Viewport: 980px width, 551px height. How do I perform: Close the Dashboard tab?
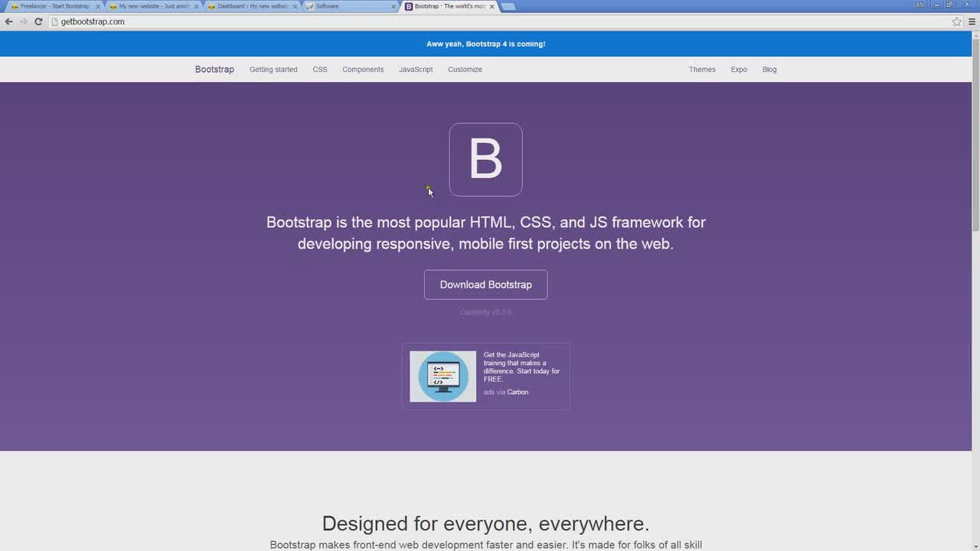pos(295,6)
